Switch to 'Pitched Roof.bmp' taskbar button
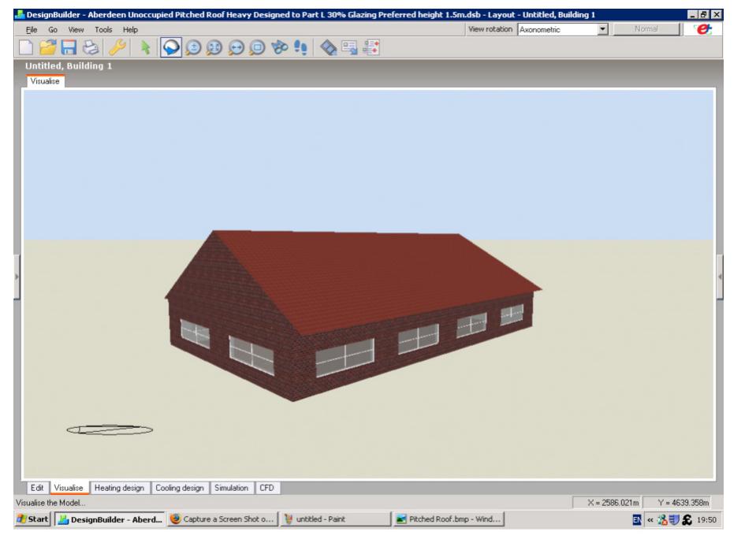 coord(449,519)
